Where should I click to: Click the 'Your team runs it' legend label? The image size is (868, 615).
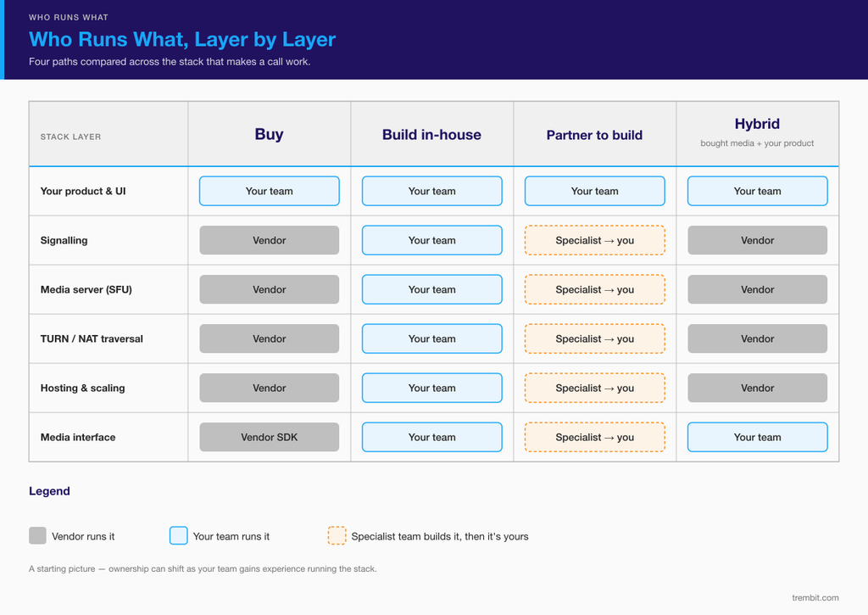point(231,536)
